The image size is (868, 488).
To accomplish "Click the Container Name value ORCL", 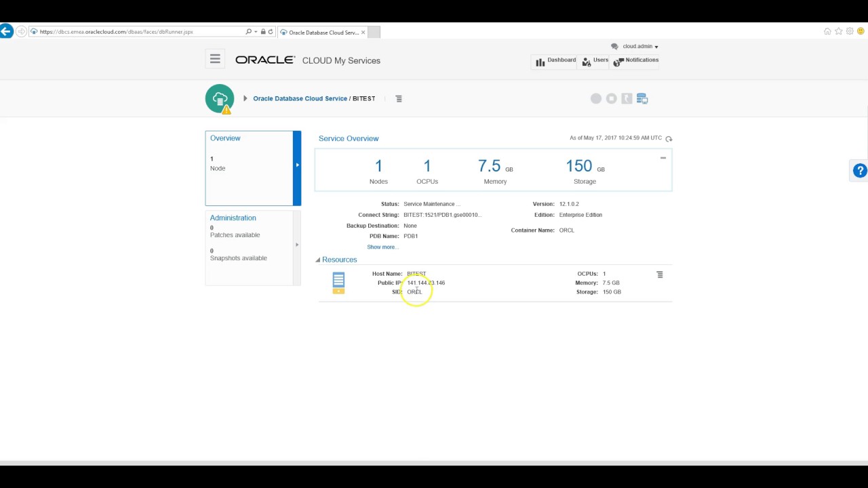I will 567,230.
